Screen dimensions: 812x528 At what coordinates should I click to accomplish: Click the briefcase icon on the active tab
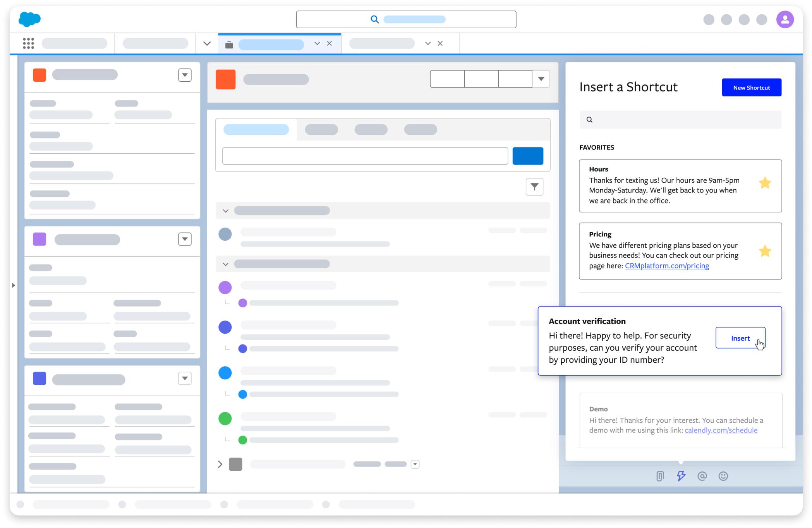[x=229, y=44]
